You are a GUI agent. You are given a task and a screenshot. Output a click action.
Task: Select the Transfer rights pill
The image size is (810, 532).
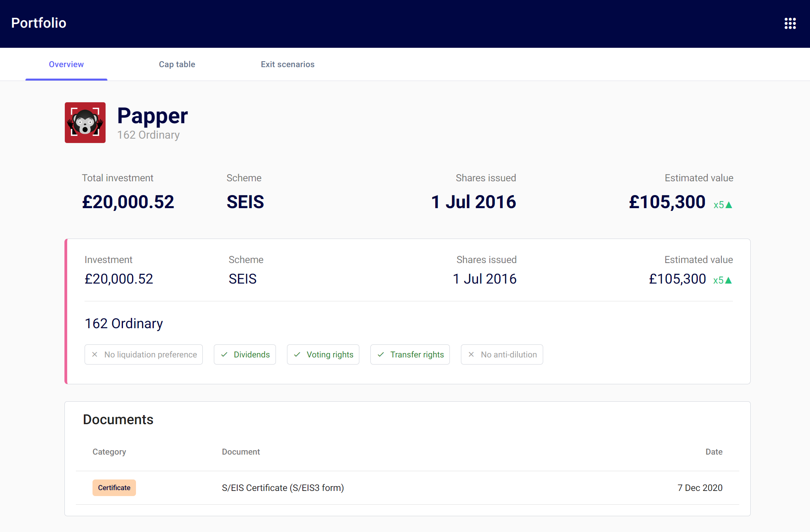pyautogui.click(x=410, y=354)
